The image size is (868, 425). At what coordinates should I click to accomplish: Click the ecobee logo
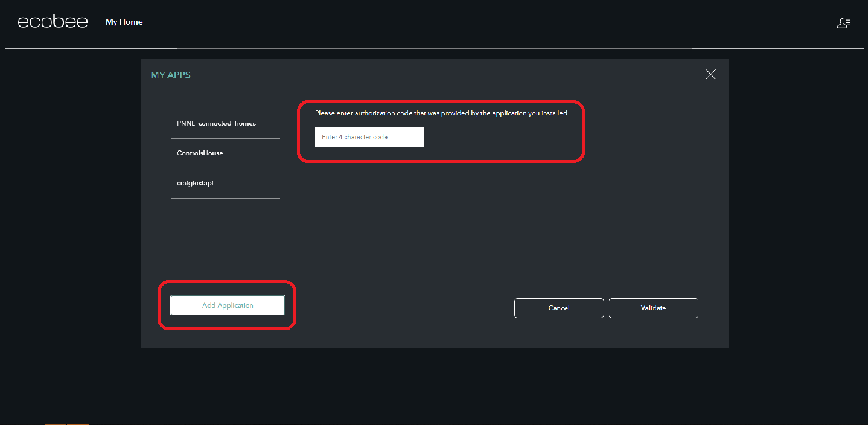tap(53, 22)
